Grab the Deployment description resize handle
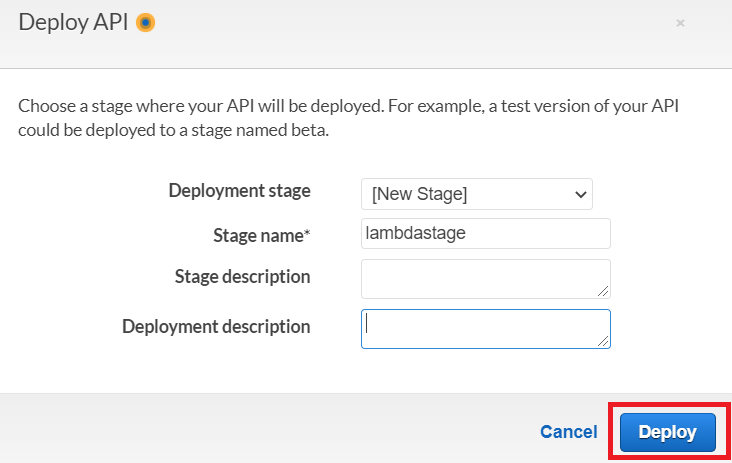Image resolution: width=732 pixels, height=463 pixels. [x=603, y=341]
